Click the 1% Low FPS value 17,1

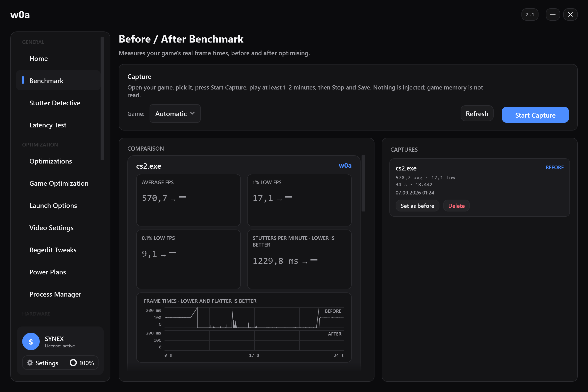click(263, 198)
